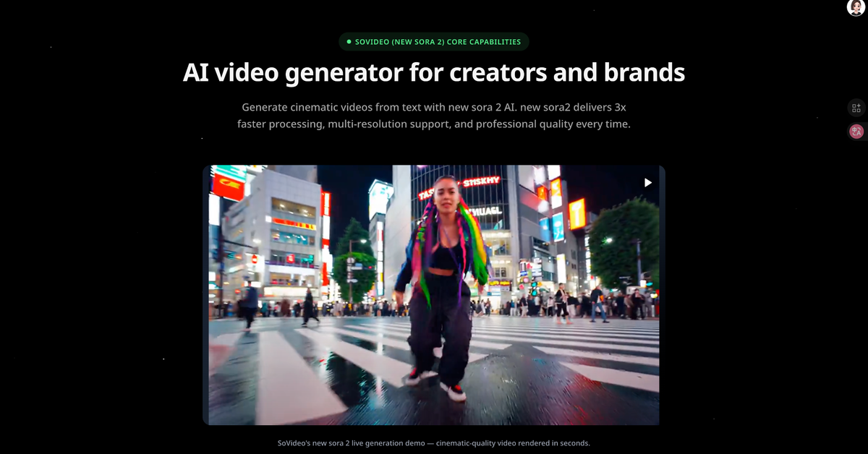This screenshot has height=454, width=868.
Task: Click the green dot in the badge
Action: [349, 42]
